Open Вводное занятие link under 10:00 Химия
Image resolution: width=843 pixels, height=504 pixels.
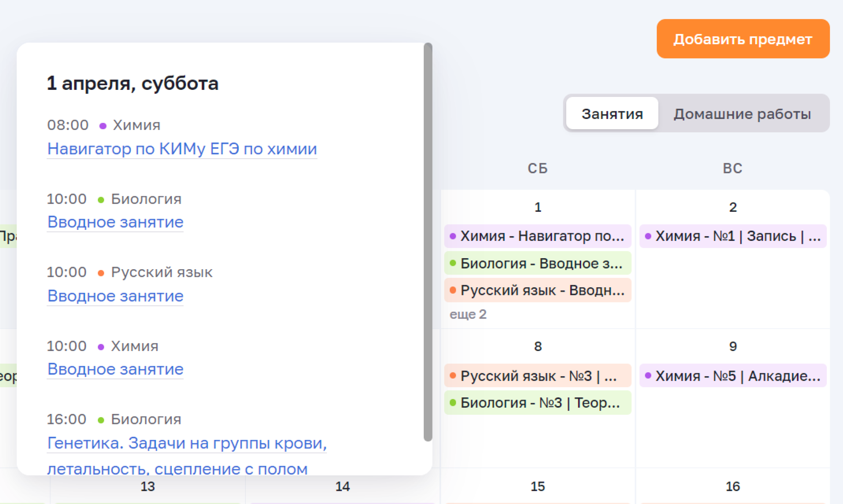coord(115,369)
